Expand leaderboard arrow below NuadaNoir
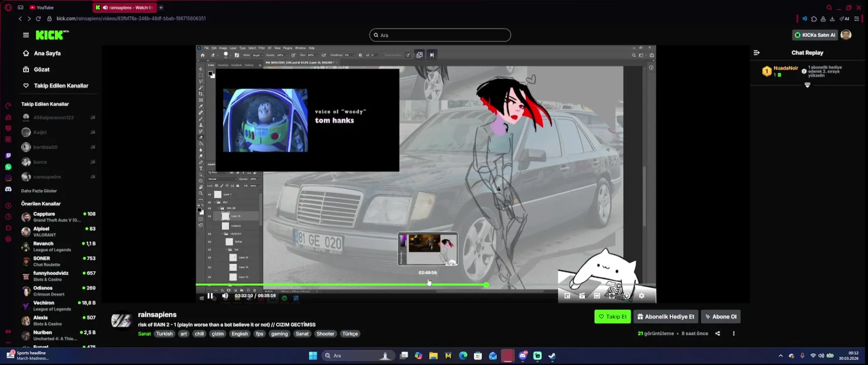Screen dimensions: 868x365 click(x=807, y=85)
